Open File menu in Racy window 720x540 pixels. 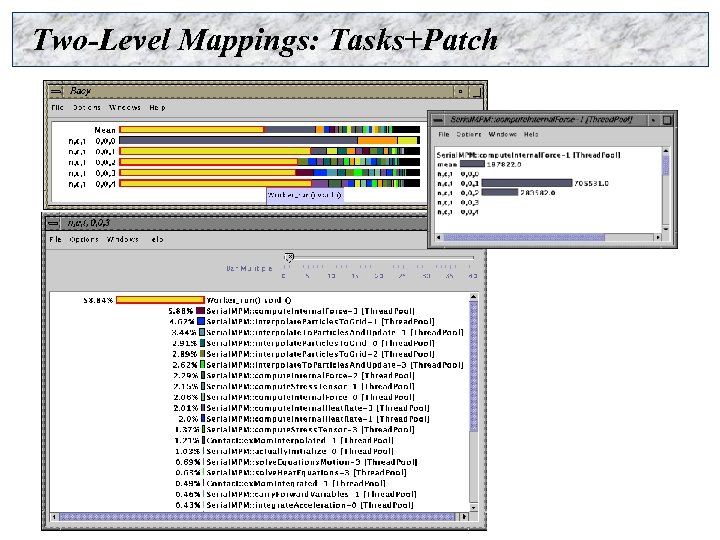57,107
